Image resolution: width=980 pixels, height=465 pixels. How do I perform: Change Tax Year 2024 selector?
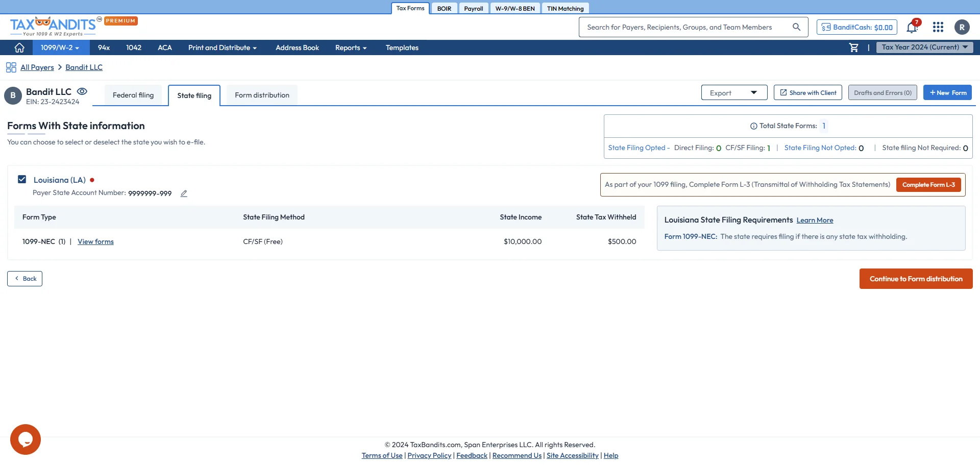(x=925, y=47)
